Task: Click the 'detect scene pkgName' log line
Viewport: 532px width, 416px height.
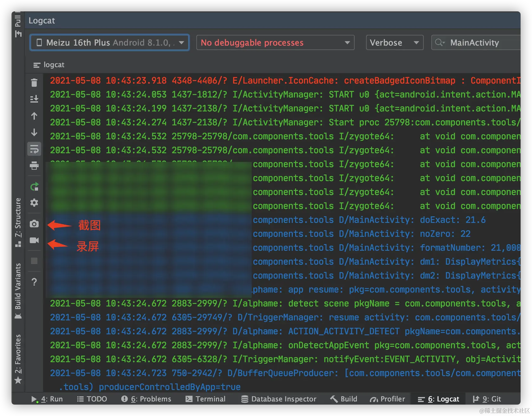Action: click(x=285, y=303)
